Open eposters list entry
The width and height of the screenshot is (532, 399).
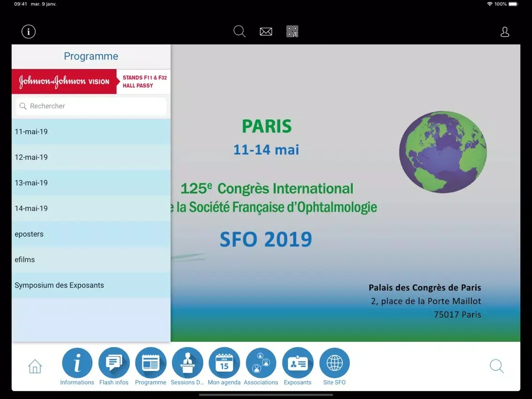click(91, 234)
